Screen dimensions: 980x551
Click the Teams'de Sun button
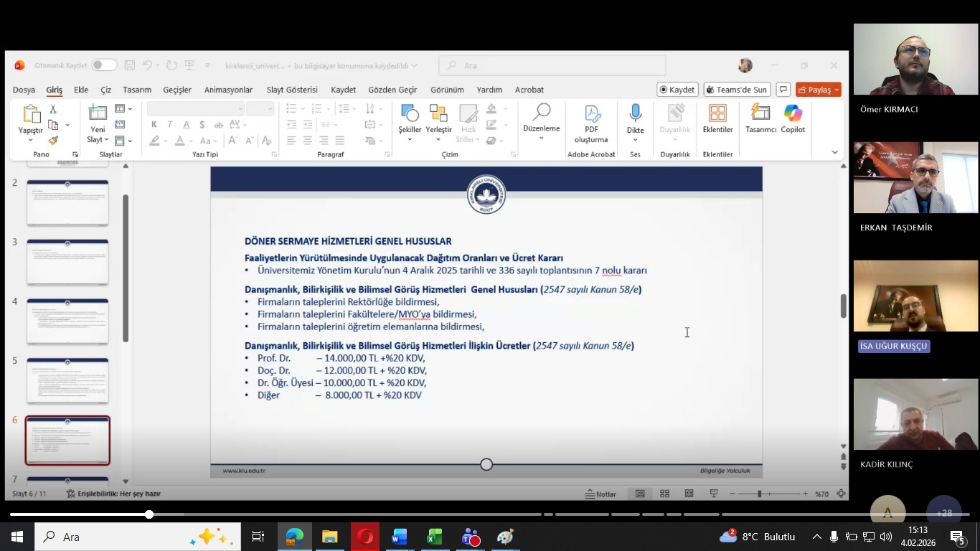coord(737,90)
